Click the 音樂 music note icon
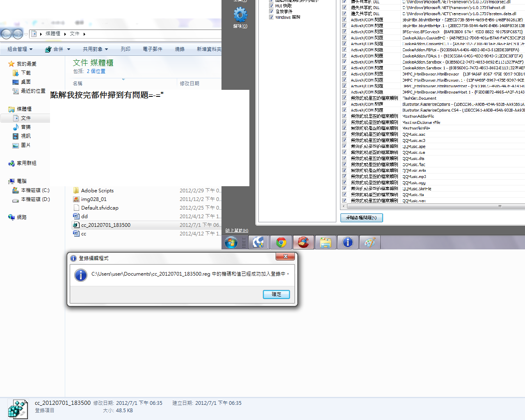The height and width of the screenshot is (420, 525). pos(16,127)
